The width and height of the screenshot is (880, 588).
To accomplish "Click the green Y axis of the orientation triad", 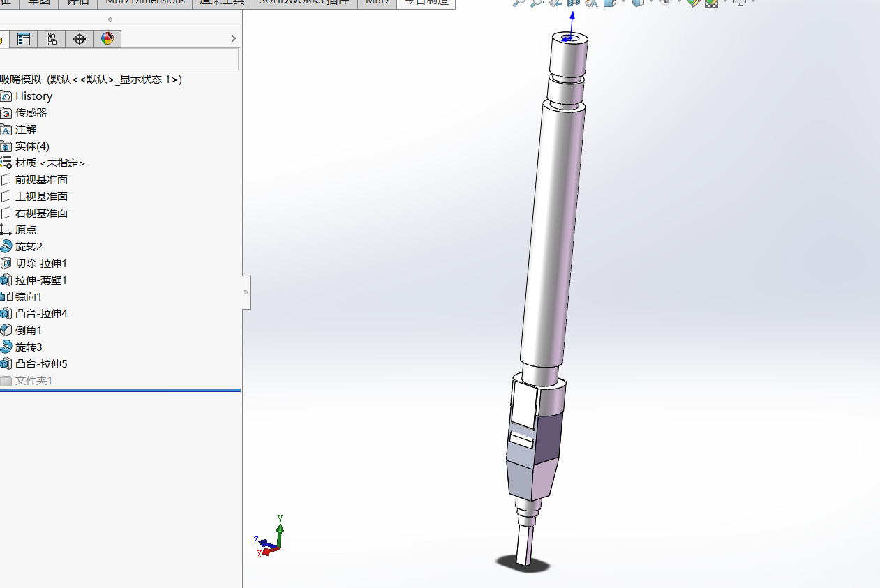I will click(280, 531).
